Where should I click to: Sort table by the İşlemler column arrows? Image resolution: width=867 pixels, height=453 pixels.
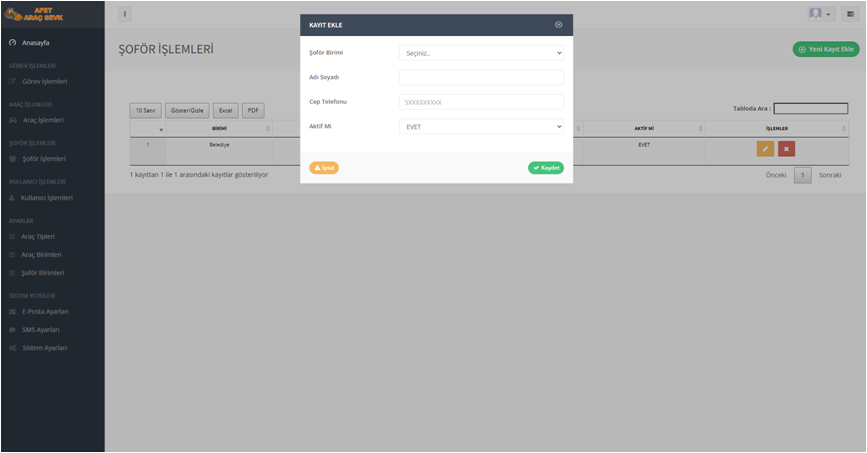coord(844,129)
